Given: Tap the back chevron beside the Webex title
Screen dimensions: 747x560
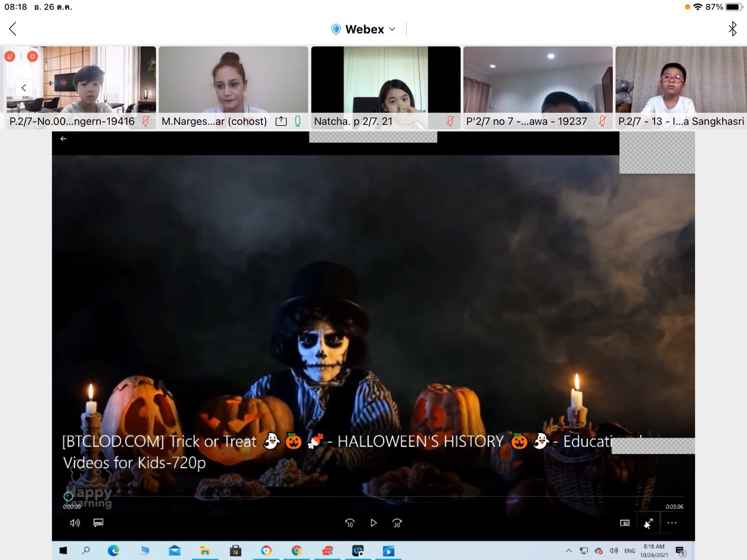Looking at the screenshot, I should [x=13, y=29].
